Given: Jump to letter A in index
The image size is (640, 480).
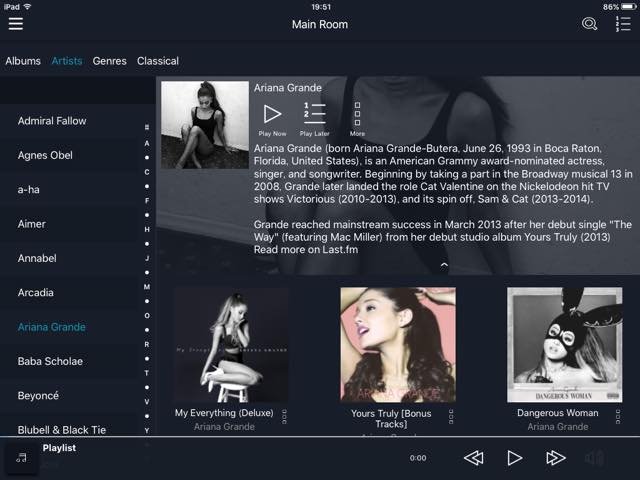Looking at the screenshot, I should click(x=147, y=143).
